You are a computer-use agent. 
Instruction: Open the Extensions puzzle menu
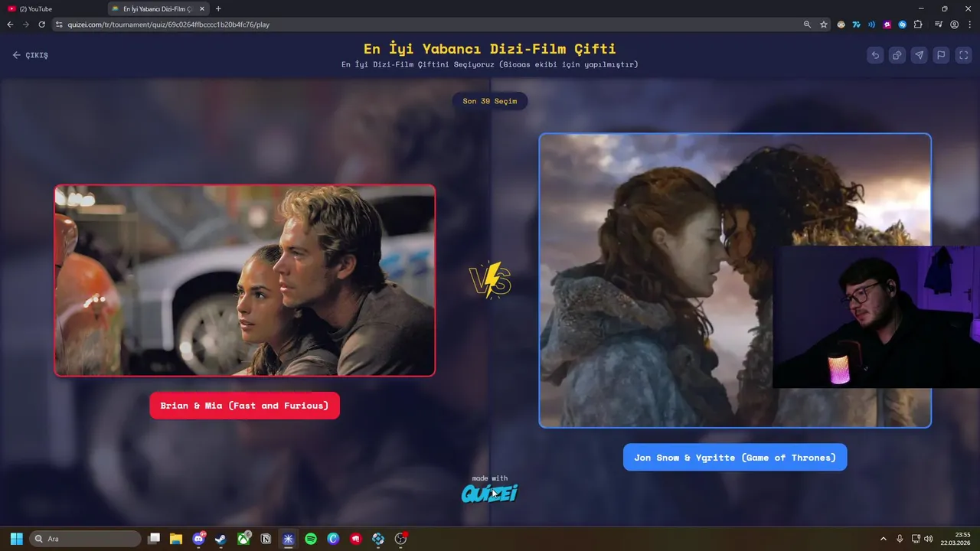(x=919, y=24)
